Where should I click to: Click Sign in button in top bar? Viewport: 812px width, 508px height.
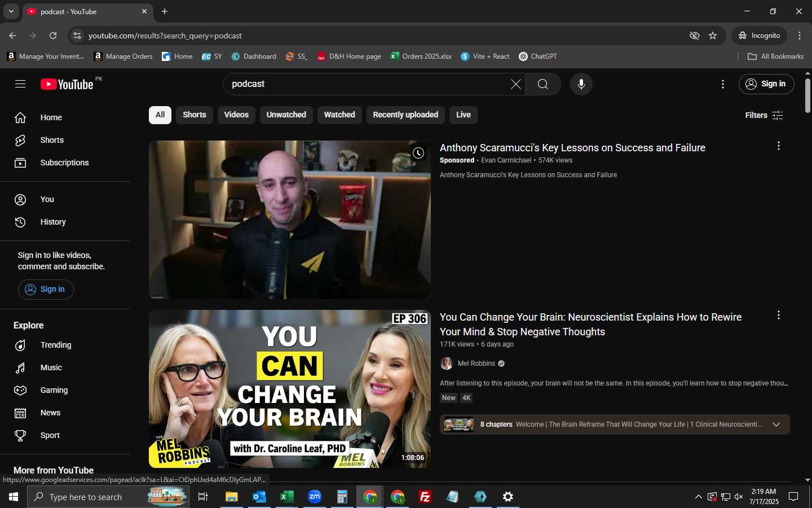click(766, 84)
